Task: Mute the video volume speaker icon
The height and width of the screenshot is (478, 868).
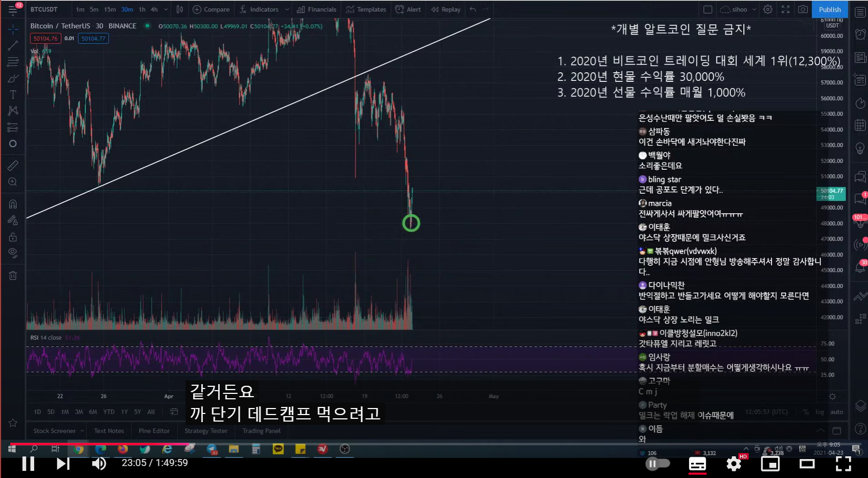Action: coord(99,463)
